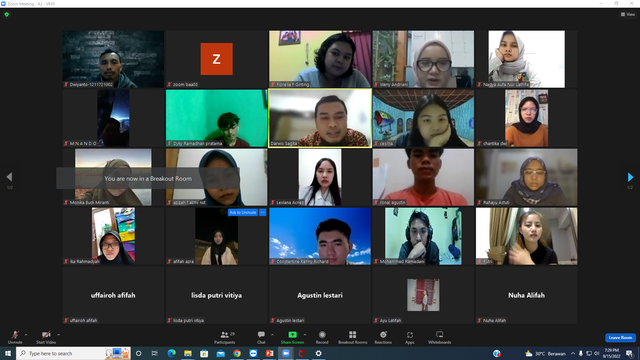Start recording with the Record icon
The image size is (640, 360).
coord(322,337)
